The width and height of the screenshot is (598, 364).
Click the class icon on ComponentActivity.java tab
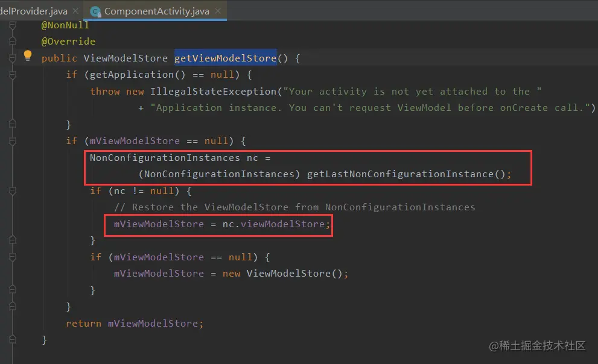point(95,11)
